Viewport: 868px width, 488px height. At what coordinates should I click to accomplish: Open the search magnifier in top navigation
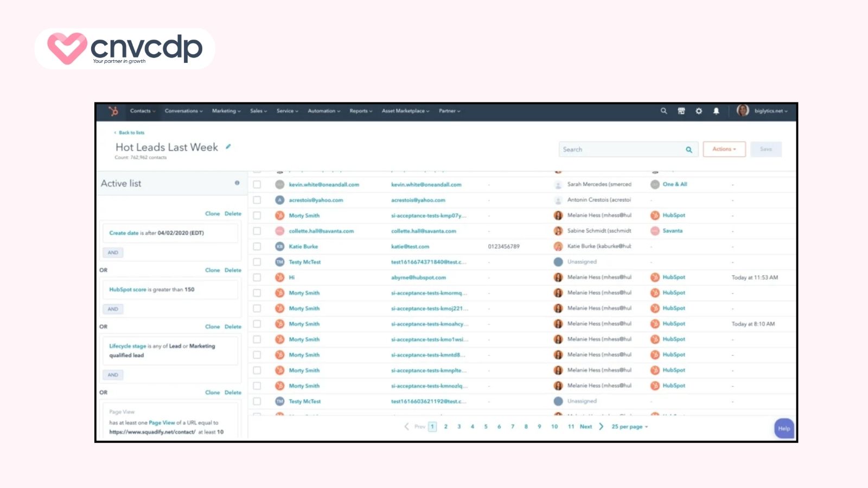pyautogui.click(x=663, y=111)
